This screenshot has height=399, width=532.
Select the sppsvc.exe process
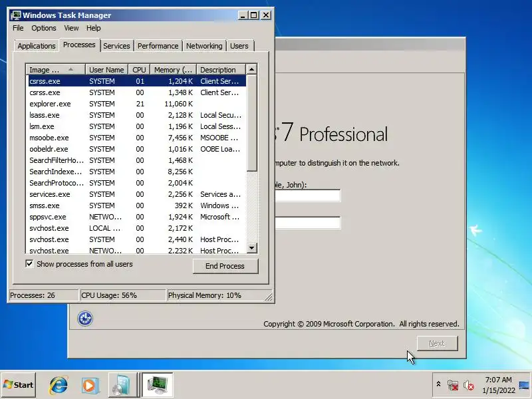[x=137, y=217]
